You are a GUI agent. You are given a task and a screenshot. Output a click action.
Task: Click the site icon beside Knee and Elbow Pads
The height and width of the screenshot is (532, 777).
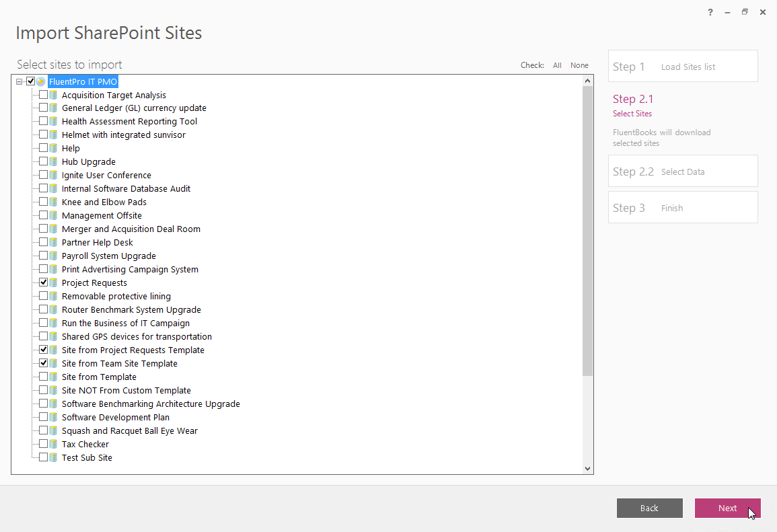point(54,202)
